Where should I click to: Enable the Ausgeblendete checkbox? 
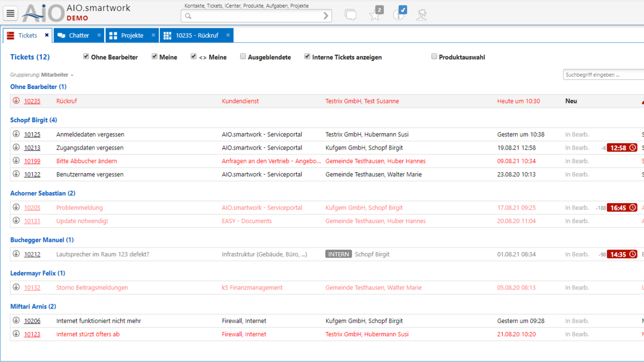pos(243,56)
